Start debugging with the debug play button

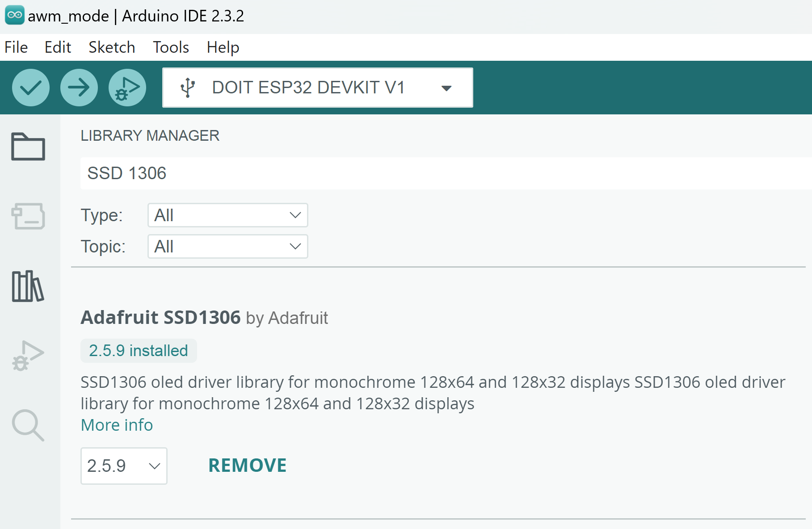(x=127, y=88)
